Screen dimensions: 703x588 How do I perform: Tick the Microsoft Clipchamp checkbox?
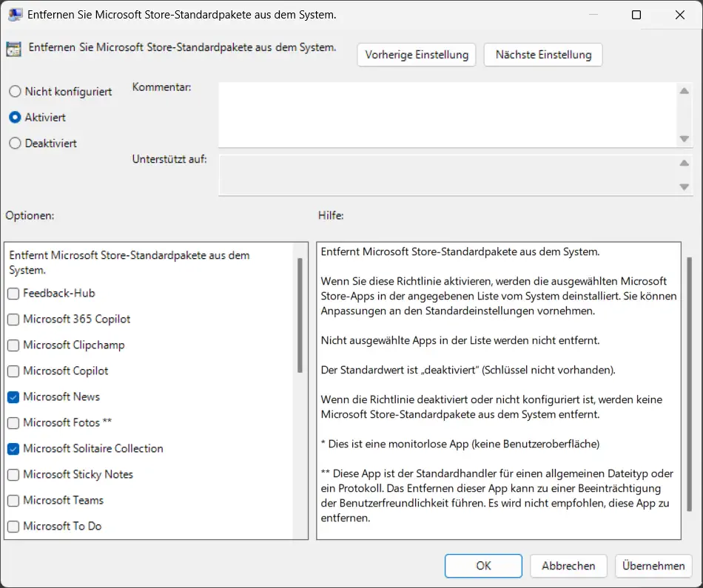(x=14, y=345)
